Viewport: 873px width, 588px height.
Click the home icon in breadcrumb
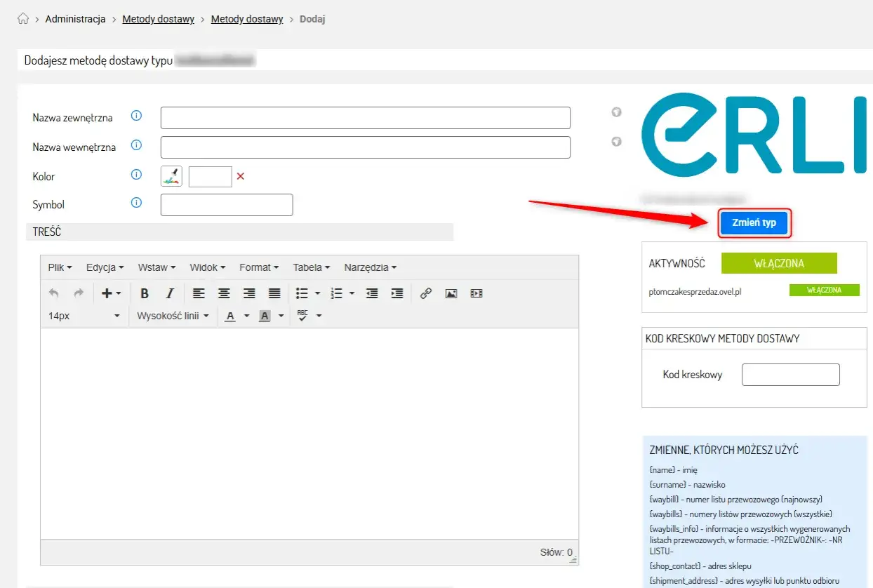(x=23, y=19)
